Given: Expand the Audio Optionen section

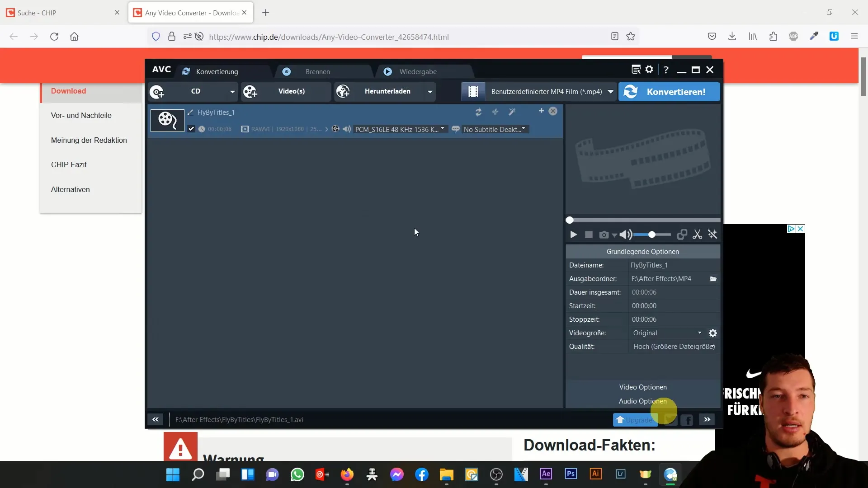Looking at the screenshot, I should pyautogui.click(x=643, y=401).
